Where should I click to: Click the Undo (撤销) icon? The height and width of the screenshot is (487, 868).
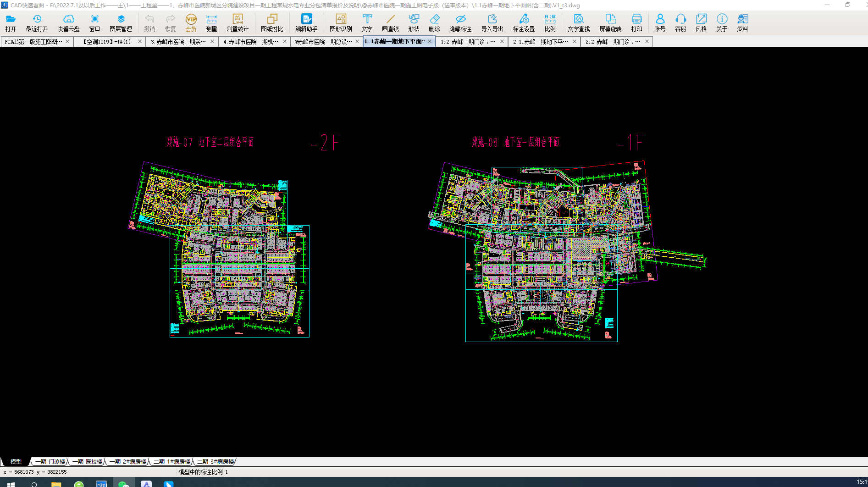click(x=149, y=23)
